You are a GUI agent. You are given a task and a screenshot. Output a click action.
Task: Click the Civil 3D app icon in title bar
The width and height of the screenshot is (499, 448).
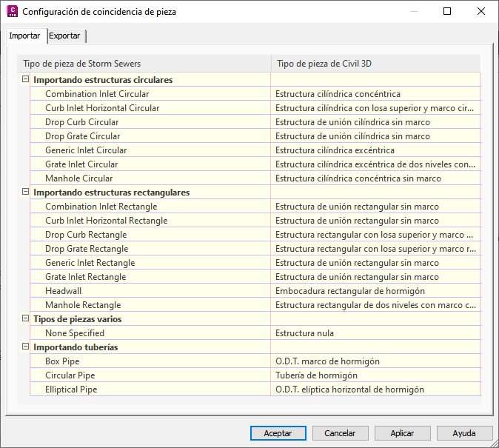(12, 12)
